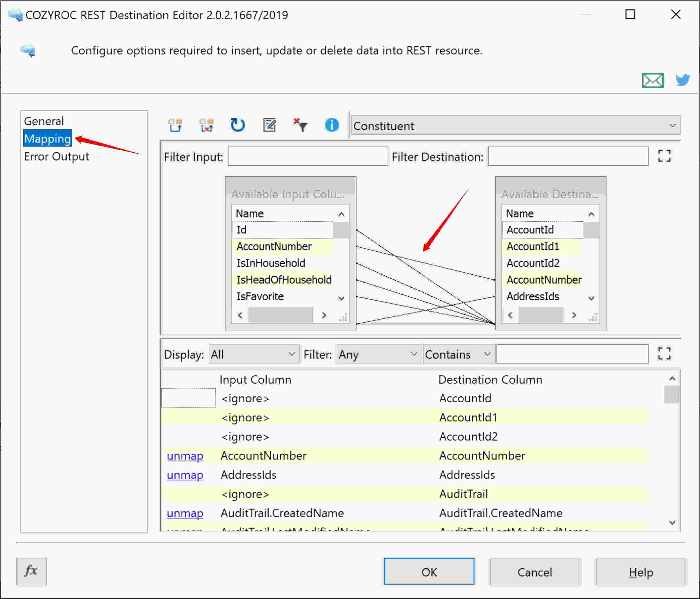This screenshot has width=700, height=599.
Task: Select AccountNumber in the destination columns list
Action: click(x=543, y=280)
